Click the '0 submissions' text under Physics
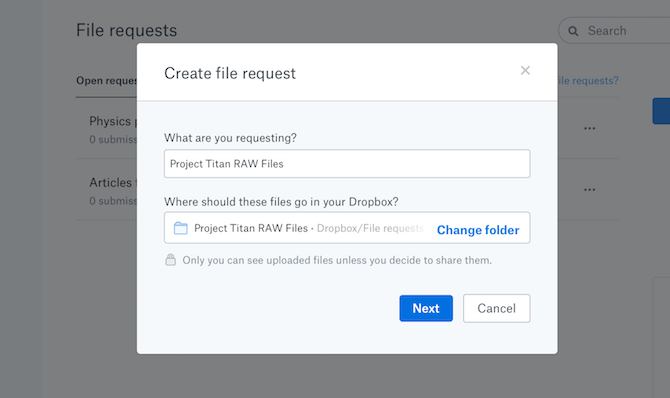 tap(113, 140)
